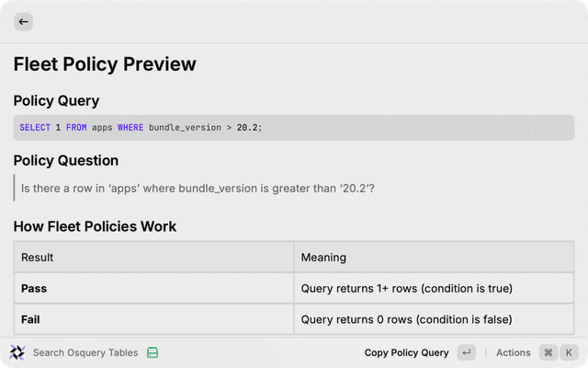The image size is (588, 368).
Task: Click the Fleet Policy Preview title
Action: [x=105, y=64]
